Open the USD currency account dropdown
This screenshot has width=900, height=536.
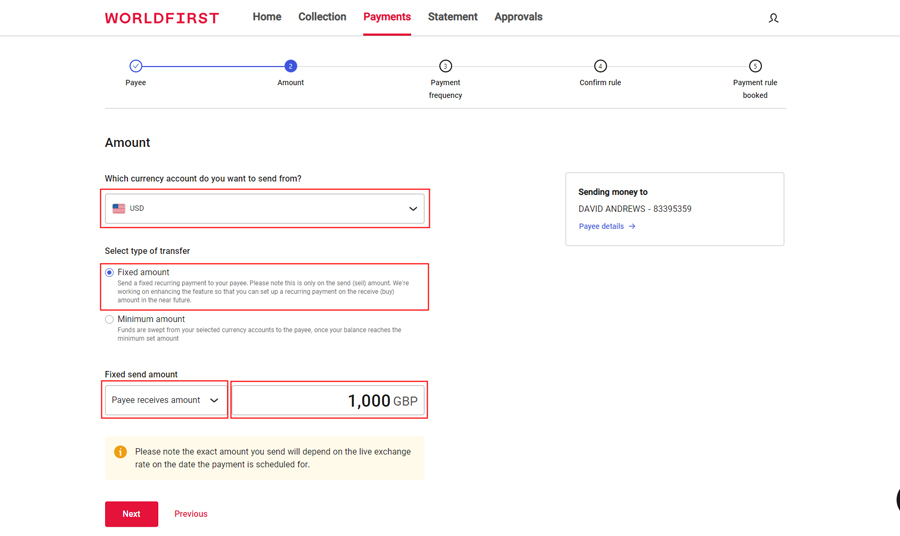[266, 209]
